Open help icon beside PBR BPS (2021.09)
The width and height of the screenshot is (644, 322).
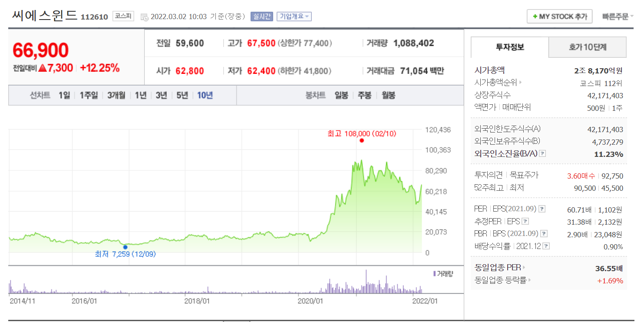pyautogui.click(x=544, y=234)
